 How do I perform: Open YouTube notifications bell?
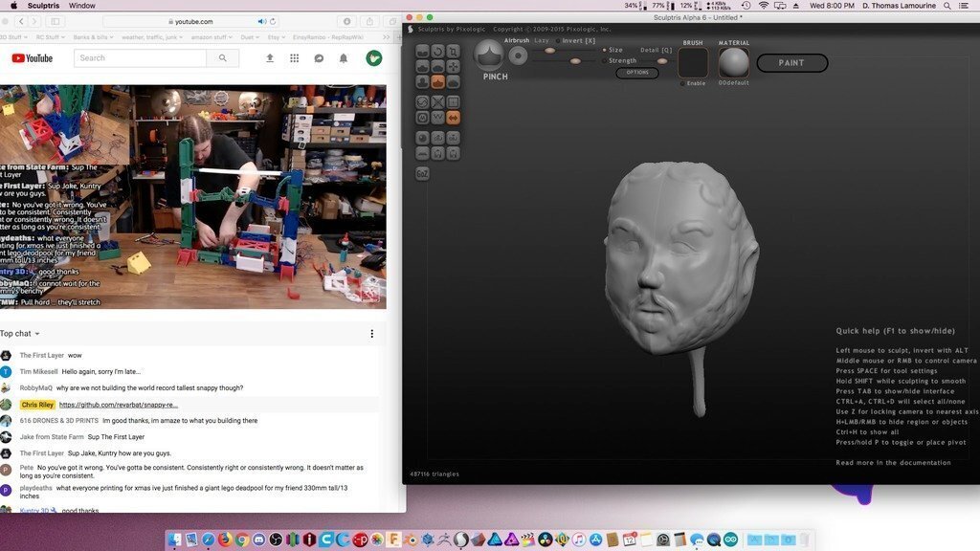[344, 58]
